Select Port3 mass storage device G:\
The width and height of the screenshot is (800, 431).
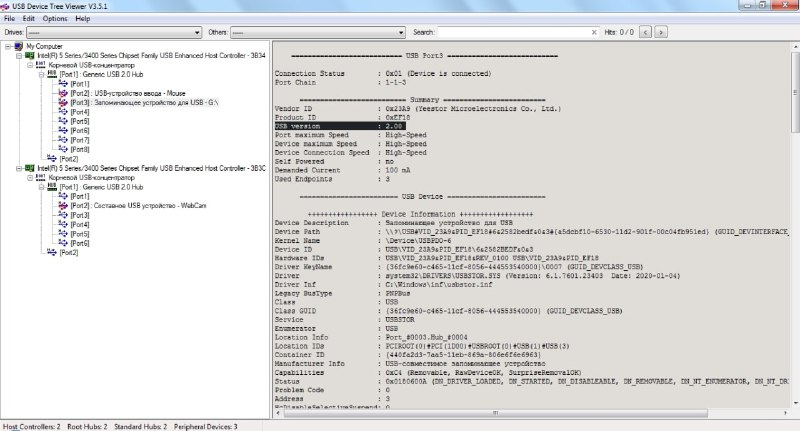pyautogui.click(x=144, y=103)
